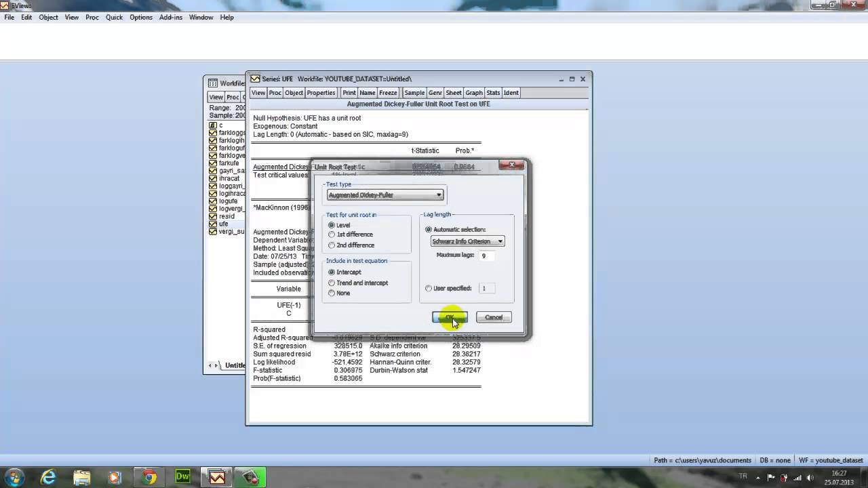Viewport: 868px width, 488px height.
Task: Open Windows Media Player from taskbar
Action: coord(115,477)
